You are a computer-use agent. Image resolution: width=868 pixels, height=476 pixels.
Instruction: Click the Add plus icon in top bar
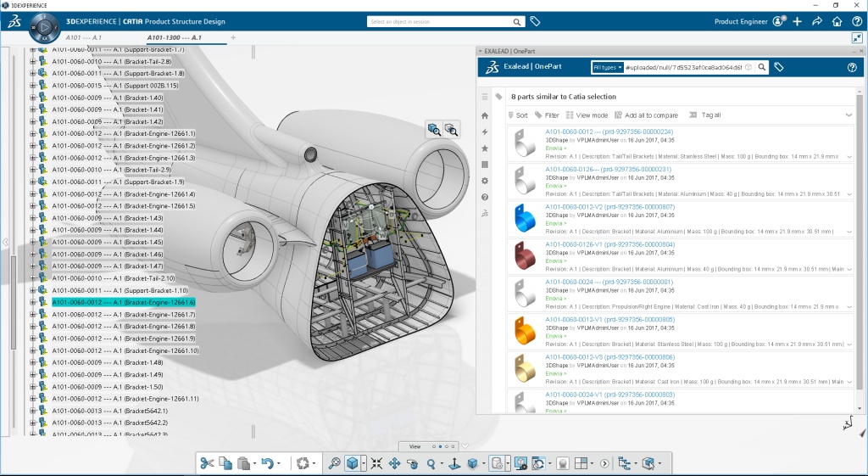coord(797,21)
